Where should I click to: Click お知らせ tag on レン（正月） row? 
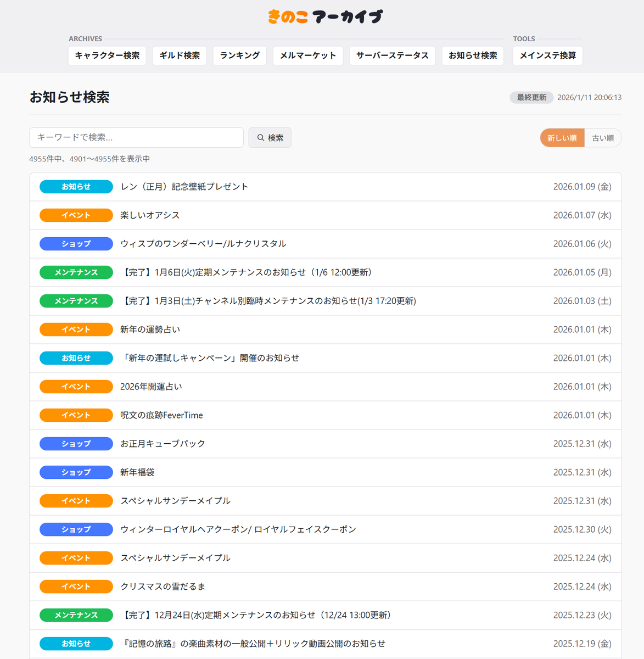(76, 187)
